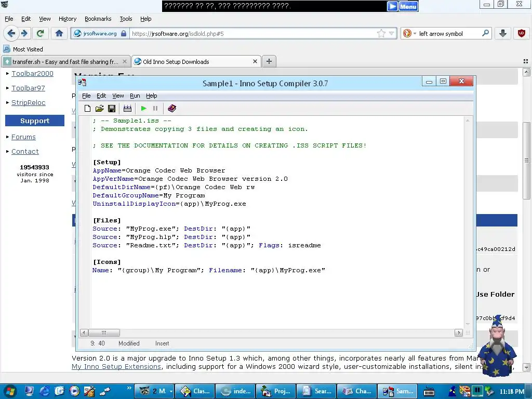
Task: Click the editor horizontal scrollbar thumb
Action: pos(104,332)
